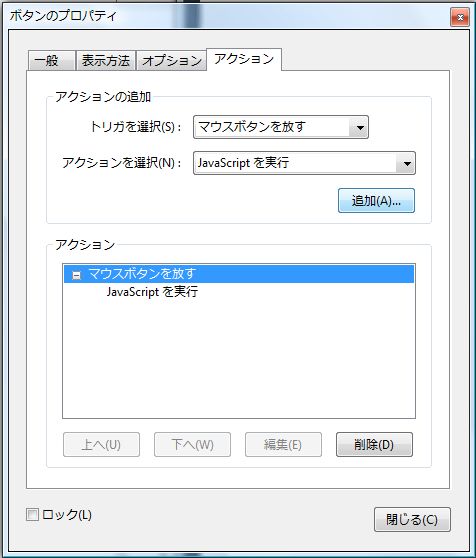Select the アクション tab
This screenshot has width=476, height=558.
(244, 59)
